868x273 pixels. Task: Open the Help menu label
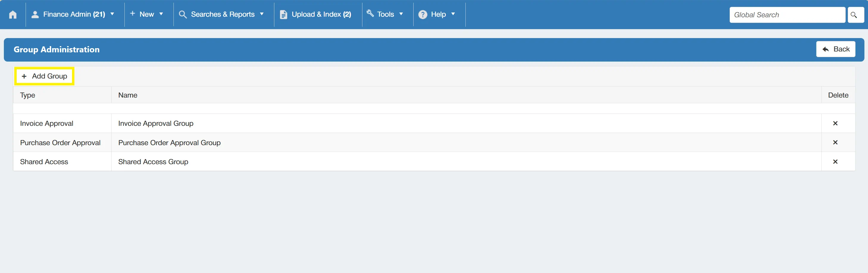coord(438,14)
